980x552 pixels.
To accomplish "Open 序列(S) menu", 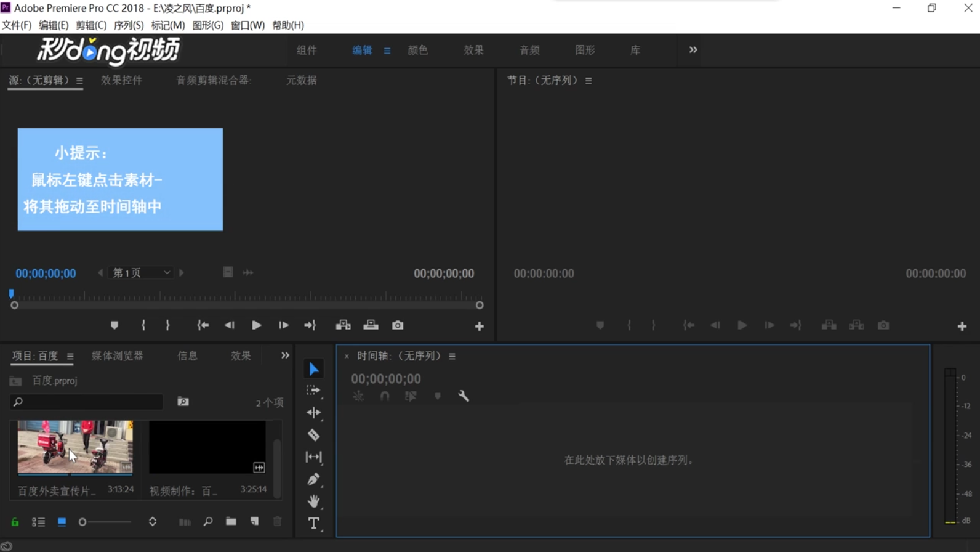I will pos(129,25).
